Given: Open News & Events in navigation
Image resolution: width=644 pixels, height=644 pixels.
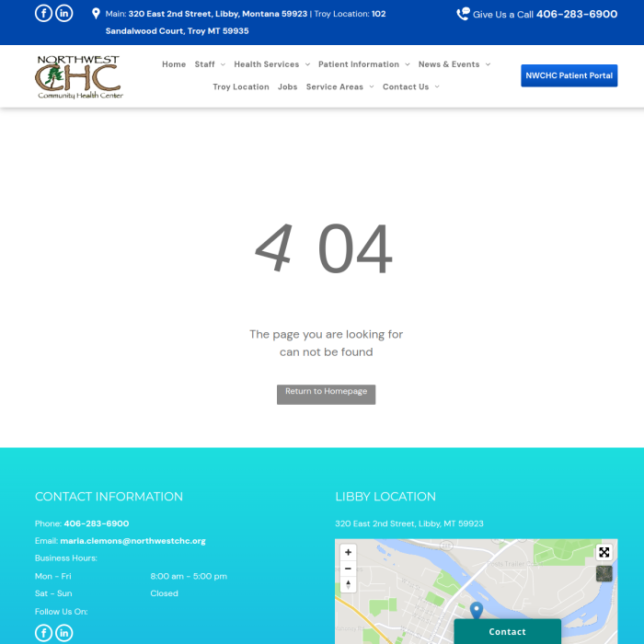Looking at the screenshot, I should click(449, 64).
